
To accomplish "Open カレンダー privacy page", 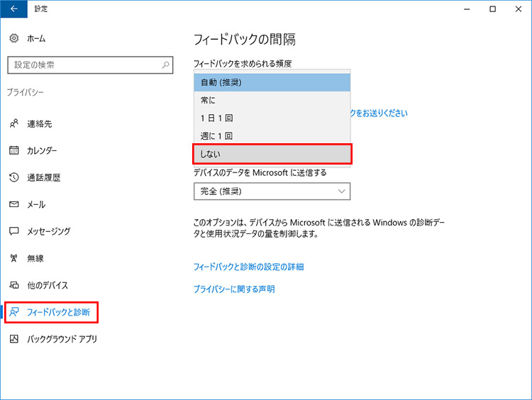I will coord(42,150).
